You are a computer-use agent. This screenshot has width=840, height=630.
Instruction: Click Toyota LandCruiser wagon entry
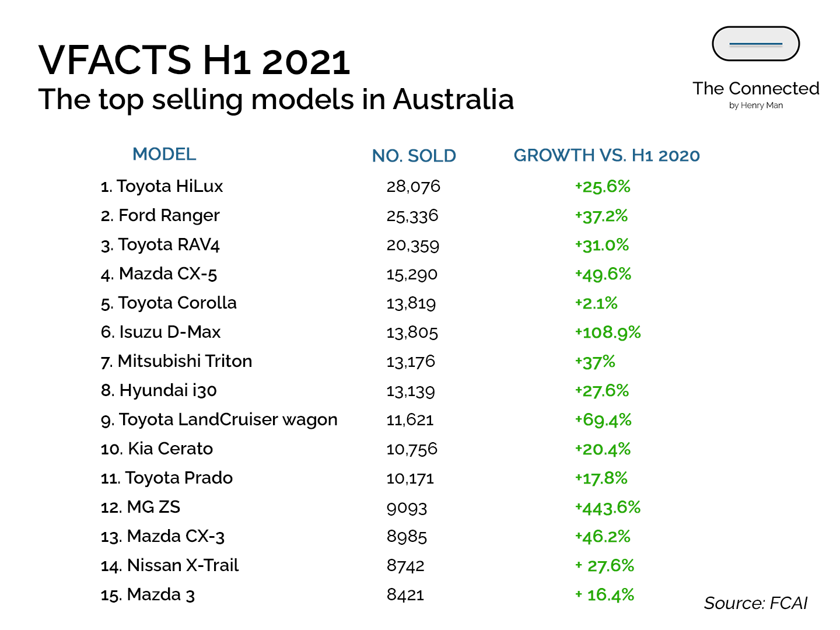(219, 420)
